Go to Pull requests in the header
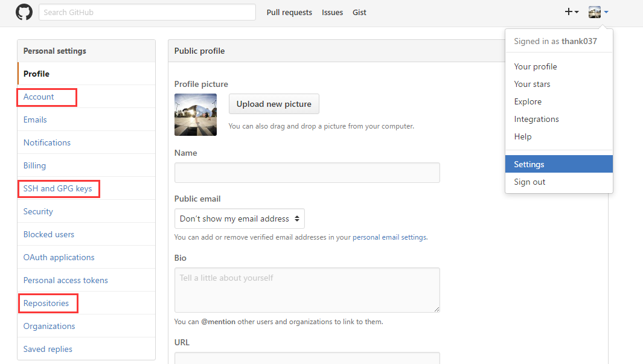 pos(289,12)
